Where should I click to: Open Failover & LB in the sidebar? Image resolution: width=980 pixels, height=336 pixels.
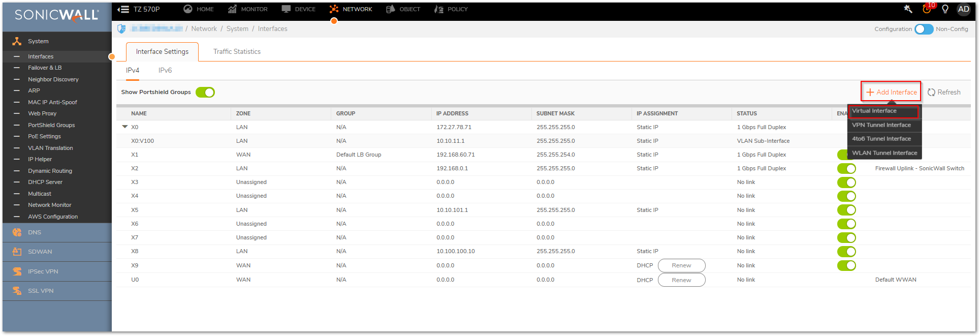click(45, 68)
